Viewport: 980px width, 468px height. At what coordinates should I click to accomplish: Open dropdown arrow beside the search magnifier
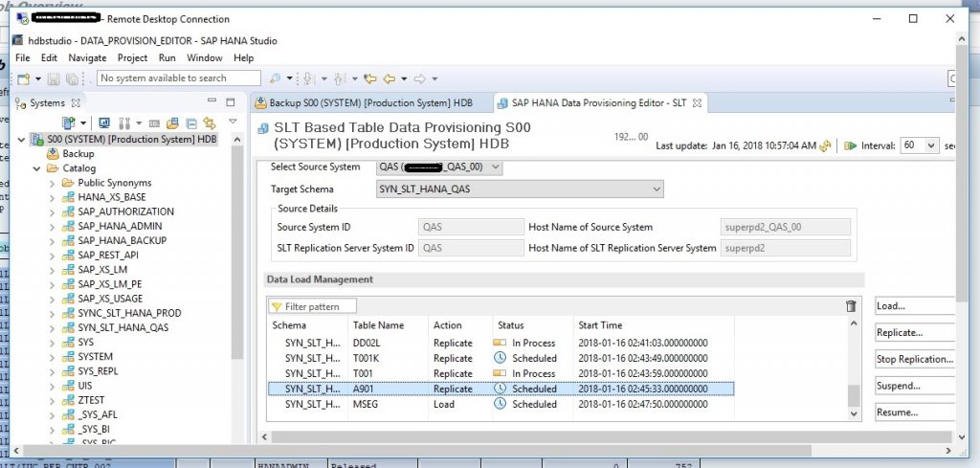[289, 78]
